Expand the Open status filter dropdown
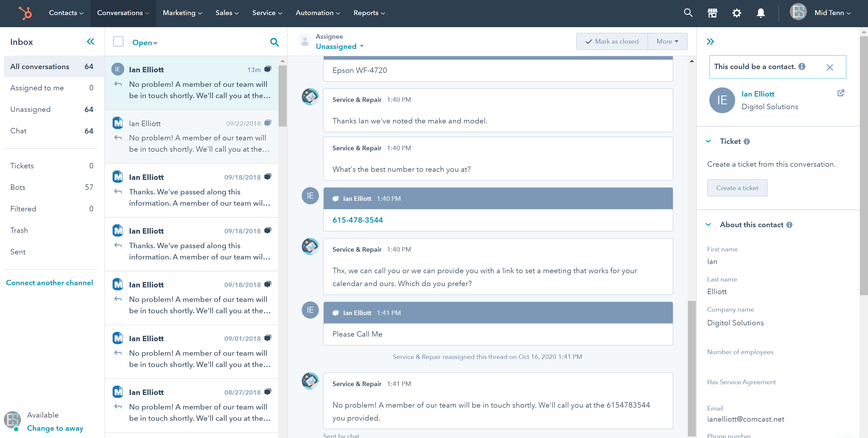 click(145, 42)
